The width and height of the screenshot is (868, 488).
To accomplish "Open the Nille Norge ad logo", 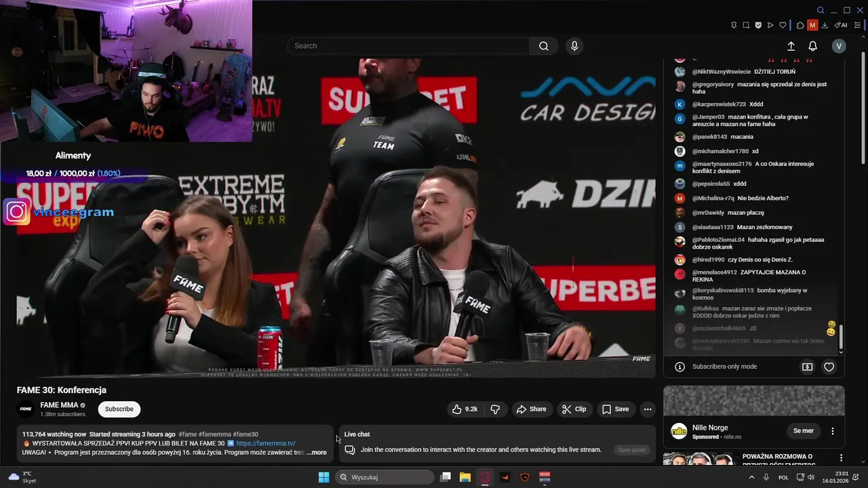I will point(679,431).
